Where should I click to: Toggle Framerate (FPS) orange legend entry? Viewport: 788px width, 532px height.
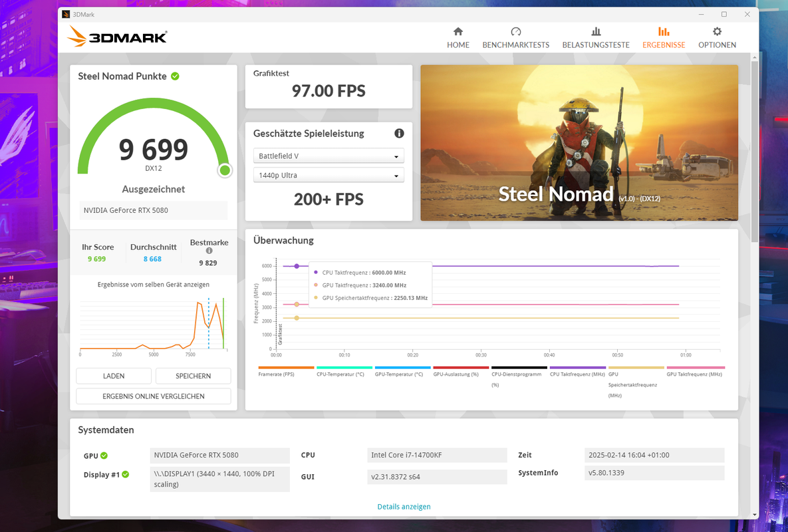[x=286, y=372]
